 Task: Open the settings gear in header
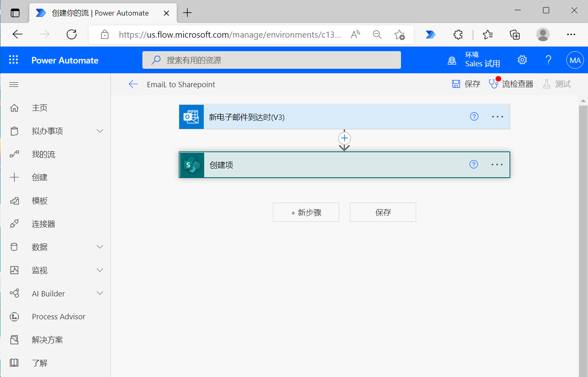pyautogui.click(x=522, y=60)
